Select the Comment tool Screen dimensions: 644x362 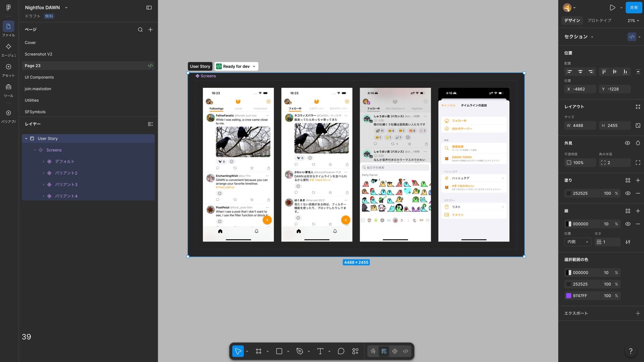[341, 351]
